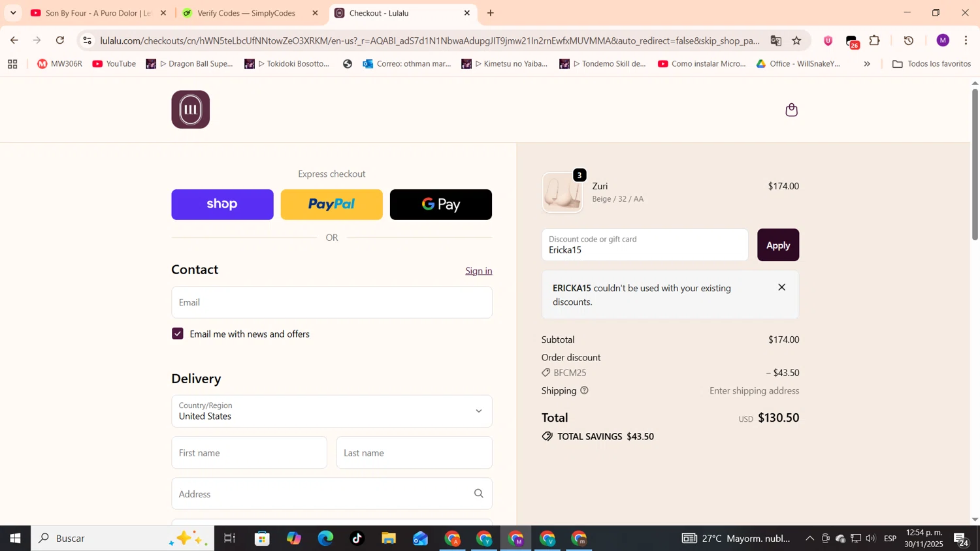980x551 pixels.
Task: Click the discount code field containing Ericka15
Action: (645, 245)
